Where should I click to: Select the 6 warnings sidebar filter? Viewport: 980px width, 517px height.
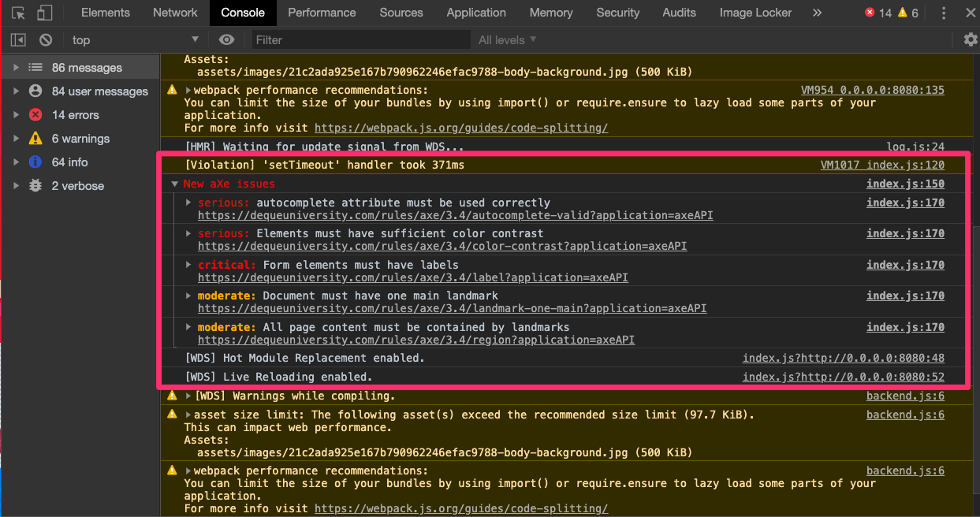[x=80, y=139]
